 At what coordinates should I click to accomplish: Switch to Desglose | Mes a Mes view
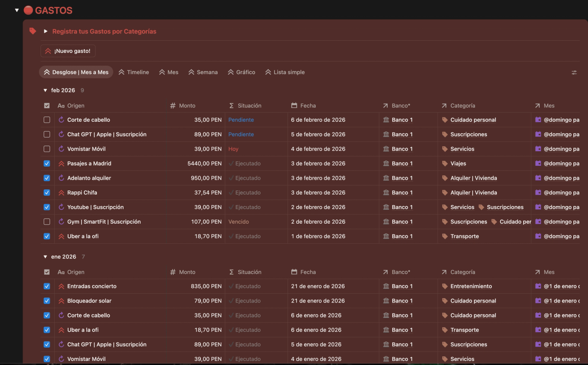(76, 72)
